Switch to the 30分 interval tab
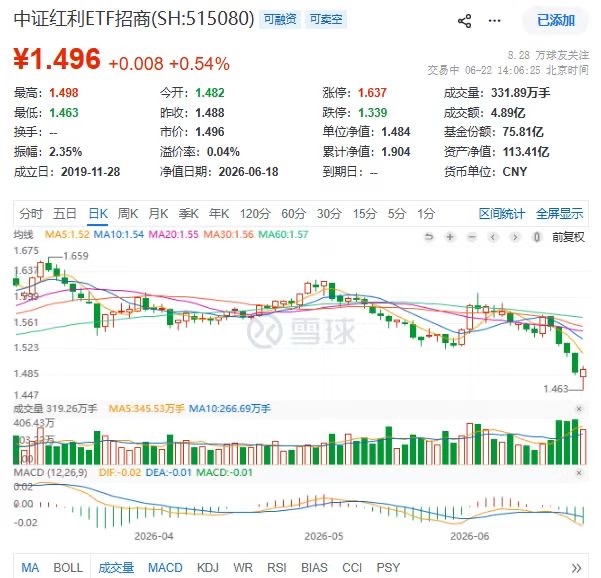601x578 pixels. tap(329, 213)
